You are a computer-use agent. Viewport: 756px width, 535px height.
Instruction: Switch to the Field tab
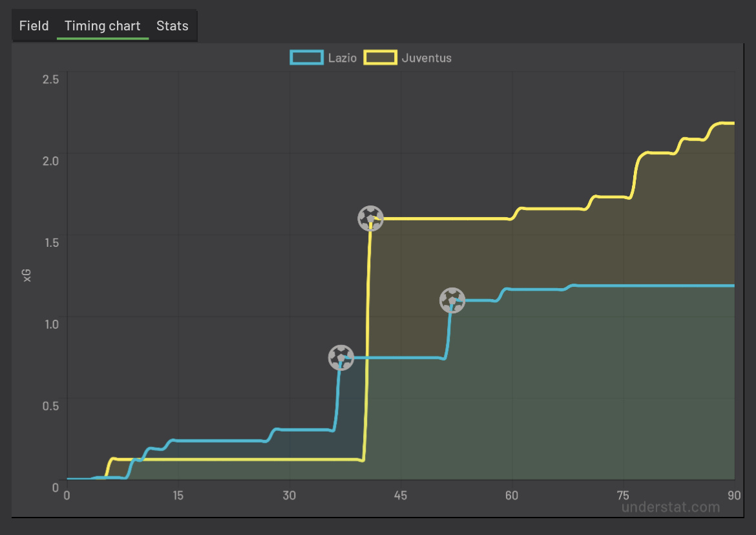click(34, 26)
